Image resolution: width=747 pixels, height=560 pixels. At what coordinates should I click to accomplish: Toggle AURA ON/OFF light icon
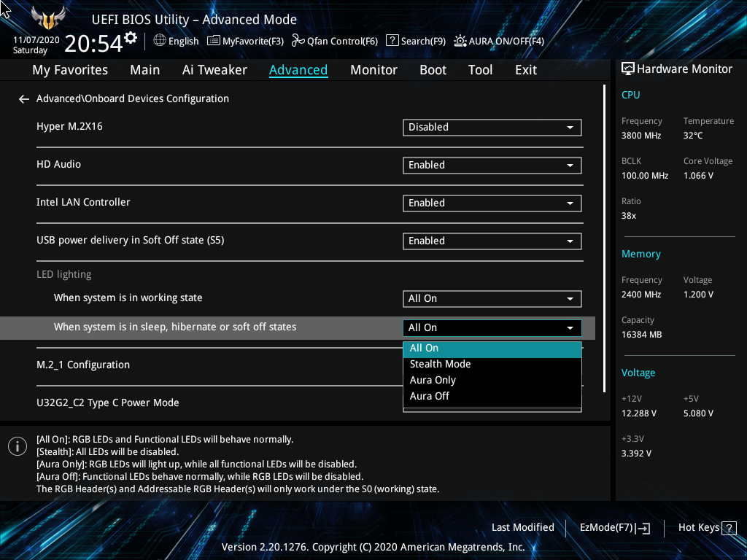460,41
